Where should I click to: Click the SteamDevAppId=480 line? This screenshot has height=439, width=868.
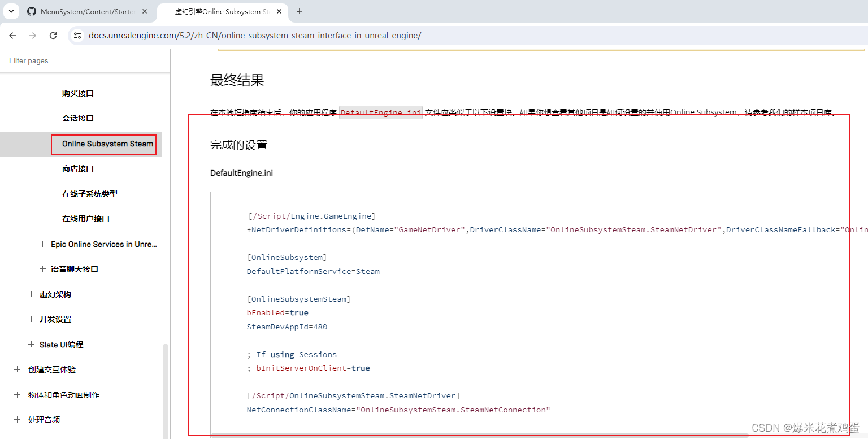click(x=287, y=327)
